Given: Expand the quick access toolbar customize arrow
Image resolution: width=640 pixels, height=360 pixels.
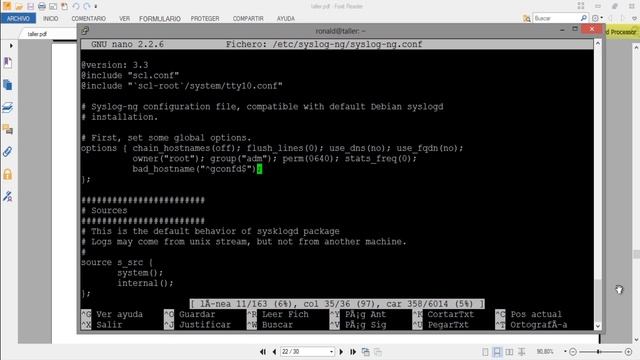Looking at the screenshot, I should click(96, 6).
